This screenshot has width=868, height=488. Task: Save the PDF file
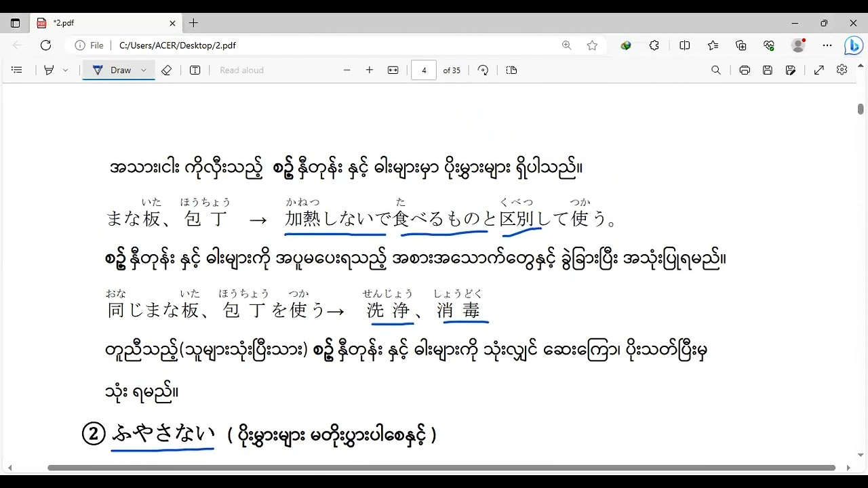tap(768, 70)
